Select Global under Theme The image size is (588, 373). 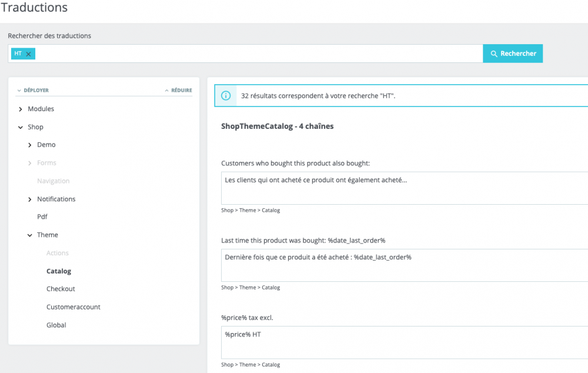56,325
